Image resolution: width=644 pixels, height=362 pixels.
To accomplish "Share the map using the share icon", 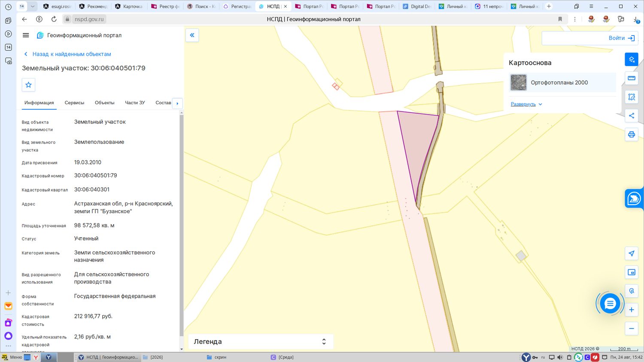I will click(632, 115).
